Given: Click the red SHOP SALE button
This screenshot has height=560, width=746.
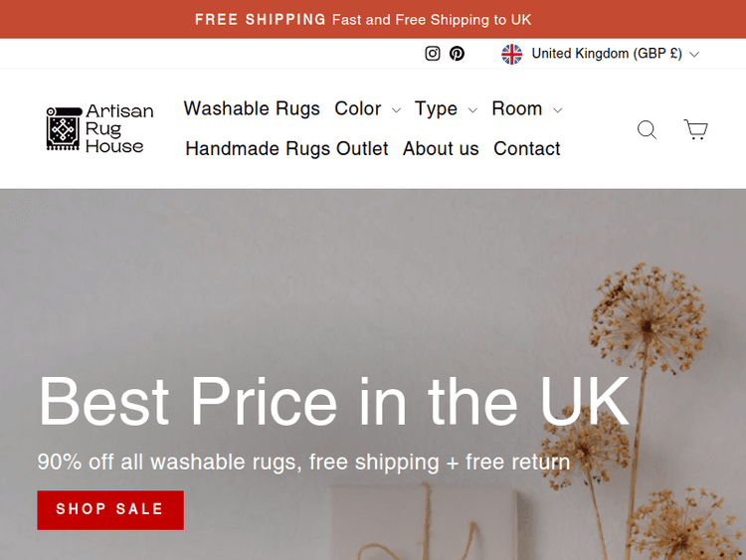Looking at the screenshot, I should pos(110,509).
